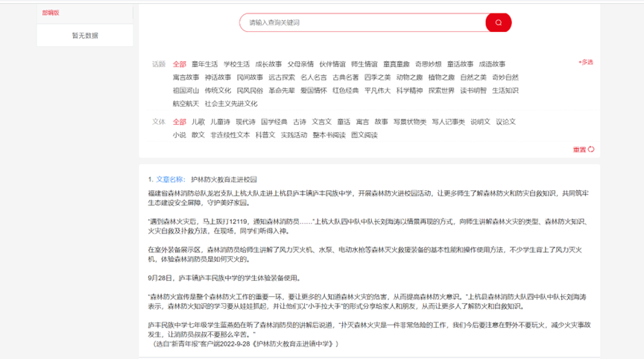Filter by topic 童年生活
The image size is (644, 359).
click(x=205, y=64)
